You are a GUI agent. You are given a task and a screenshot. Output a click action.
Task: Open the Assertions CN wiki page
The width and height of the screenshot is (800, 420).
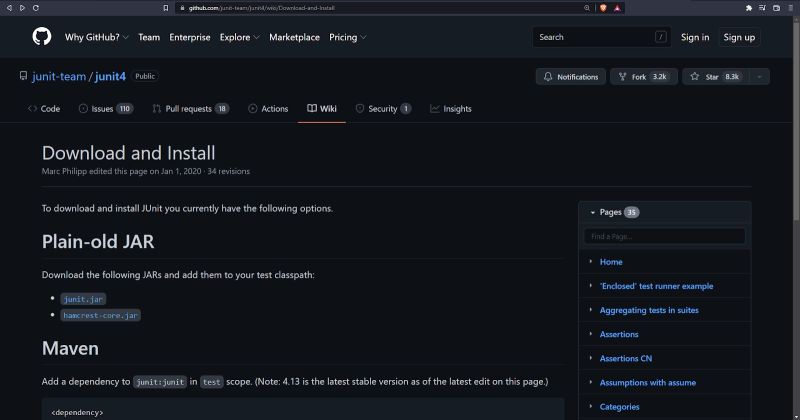pyautogui.click(x=626, y=358)
